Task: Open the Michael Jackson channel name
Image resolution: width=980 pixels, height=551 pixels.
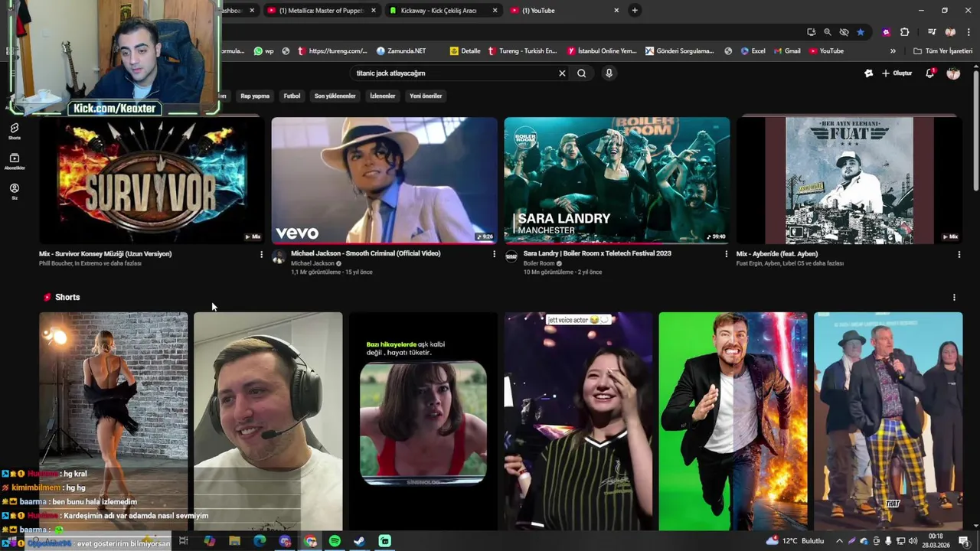Action: [312, 263]
